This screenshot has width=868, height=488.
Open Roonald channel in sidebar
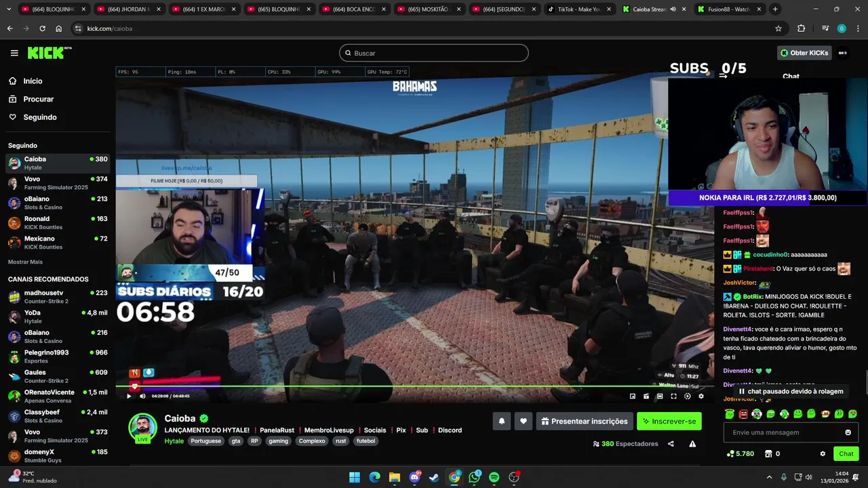click(x=58, y=223)
